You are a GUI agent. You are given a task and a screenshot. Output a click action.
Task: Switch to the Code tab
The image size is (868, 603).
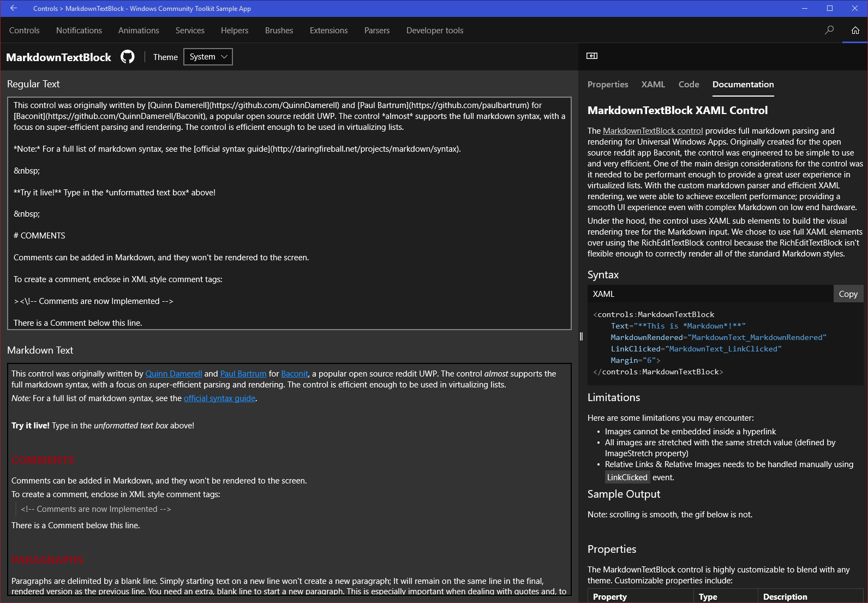689,84
